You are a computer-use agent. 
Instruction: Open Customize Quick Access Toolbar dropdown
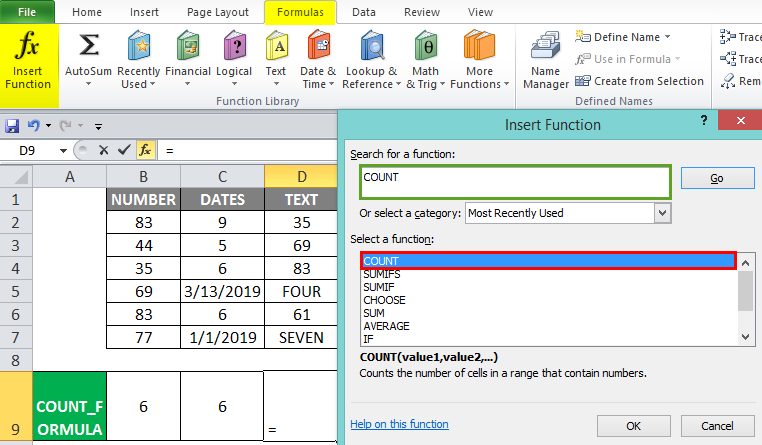(x=98, y=127)
